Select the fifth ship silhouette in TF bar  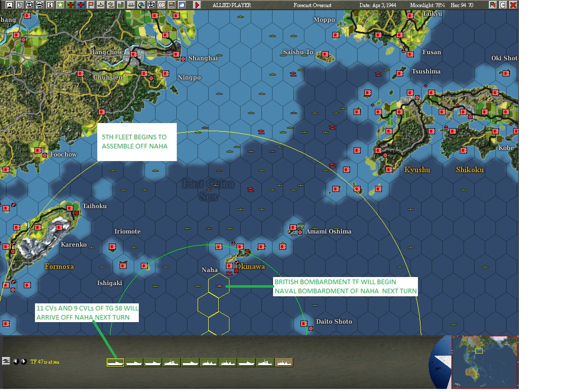(x=190, y=363)
